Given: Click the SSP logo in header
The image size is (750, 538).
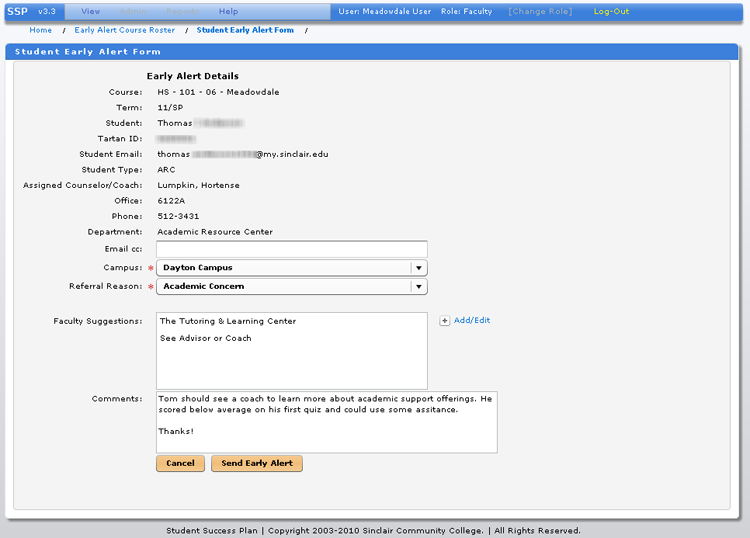Looking at the screenshot, I should click(x=17, y=11).
